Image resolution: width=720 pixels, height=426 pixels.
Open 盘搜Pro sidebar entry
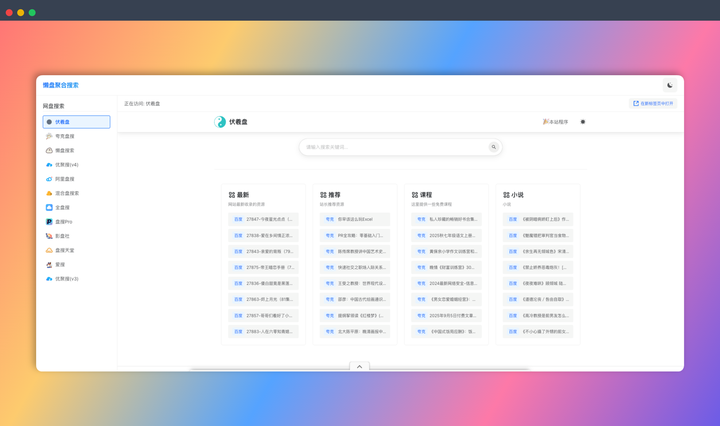[64, 222]
